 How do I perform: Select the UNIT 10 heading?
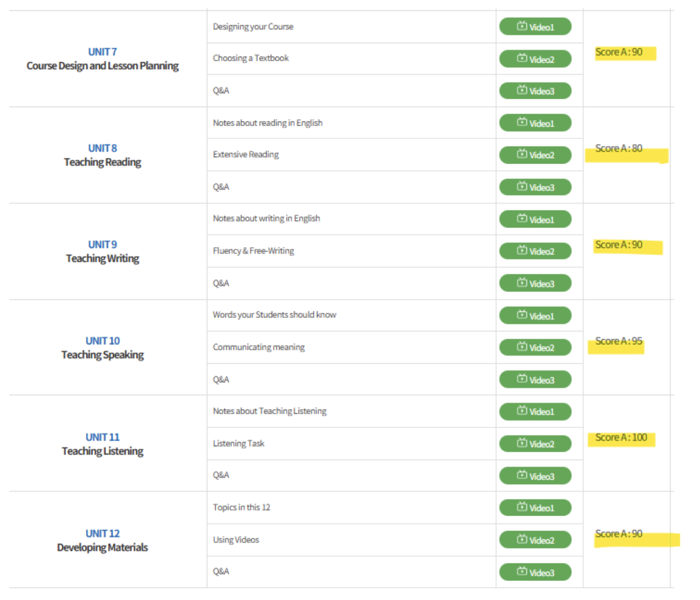102,341
